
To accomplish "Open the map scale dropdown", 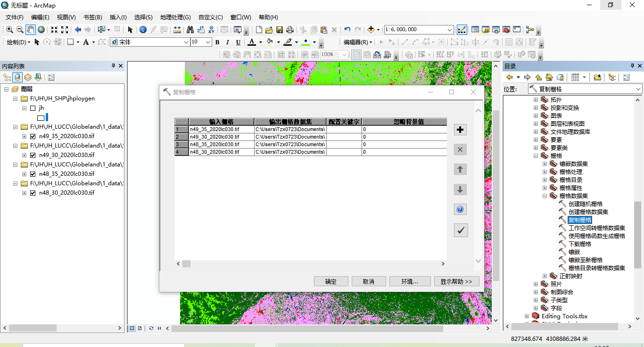I will [x=451, y=29].
